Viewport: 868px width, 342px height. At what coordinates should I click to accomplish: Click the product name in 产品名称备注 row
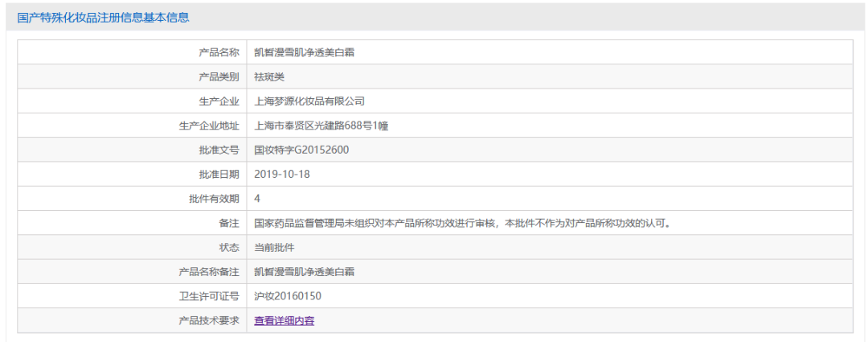[305, 271]
